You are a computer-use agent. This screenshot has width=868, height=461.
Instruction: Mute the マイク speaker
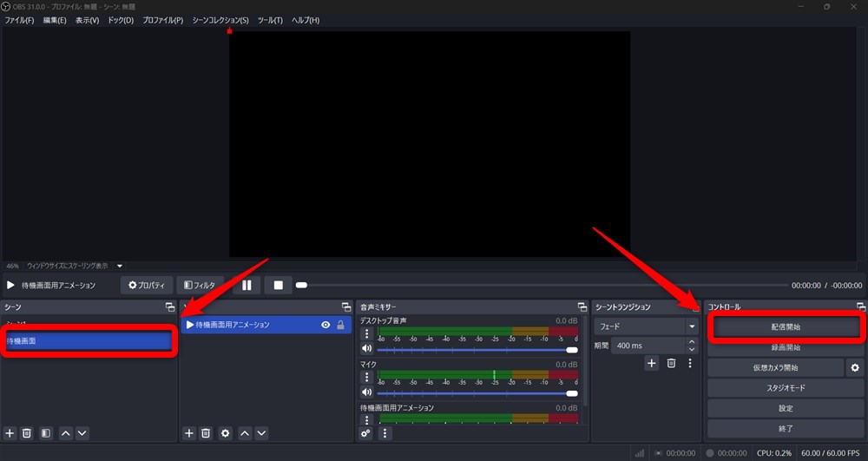coord(366,392)
